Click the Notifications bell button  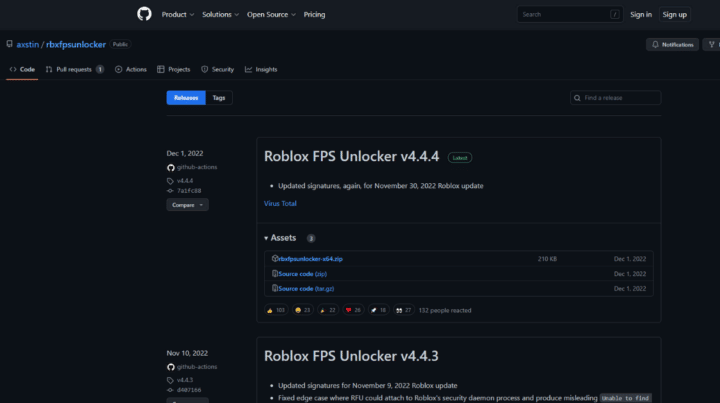[672, 45]
